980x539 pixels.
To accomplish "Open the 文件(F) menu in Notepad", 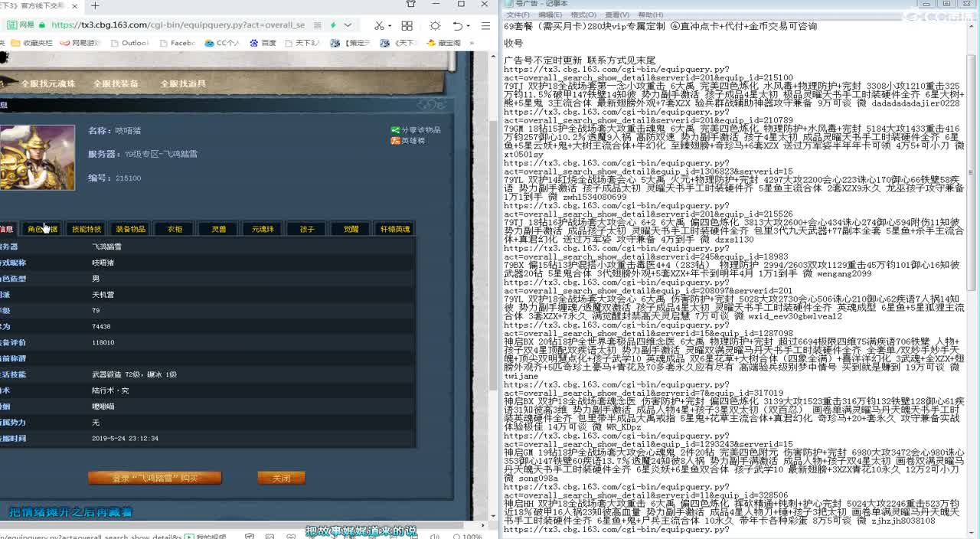I will click(x=518, y=15).
